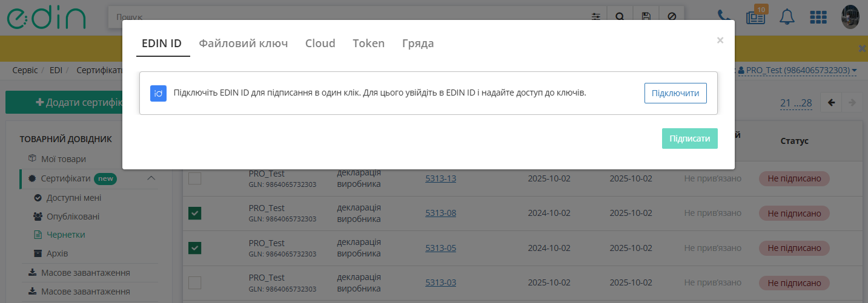Open certificate link 5313-08
The height and width of the screenshot is (303, 868).
441,213
